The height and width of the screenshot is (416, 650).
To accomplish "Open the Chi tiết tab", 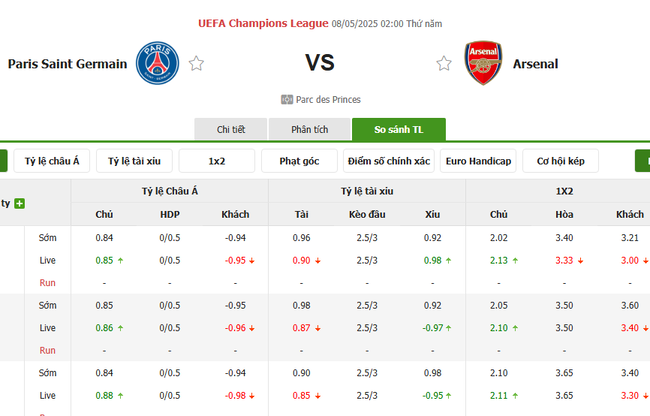I will [231, 130].
